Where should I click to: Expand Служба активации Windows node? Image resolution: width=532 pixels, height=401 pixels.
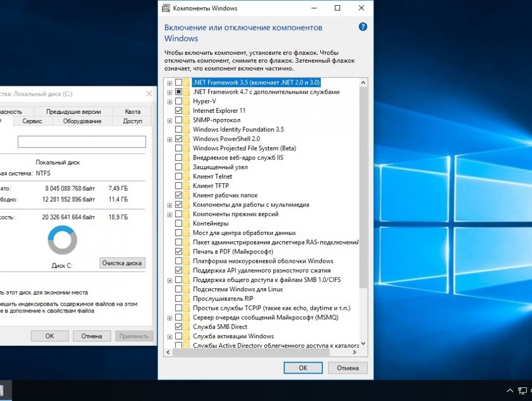coord(170,337)
